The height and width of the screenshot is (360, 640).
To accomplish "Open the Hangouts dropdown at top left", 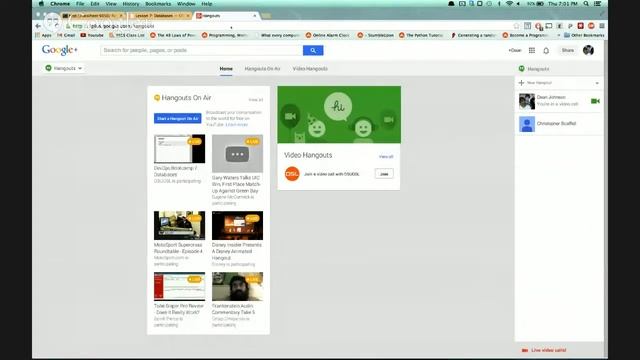I will (x=64, y=68).
